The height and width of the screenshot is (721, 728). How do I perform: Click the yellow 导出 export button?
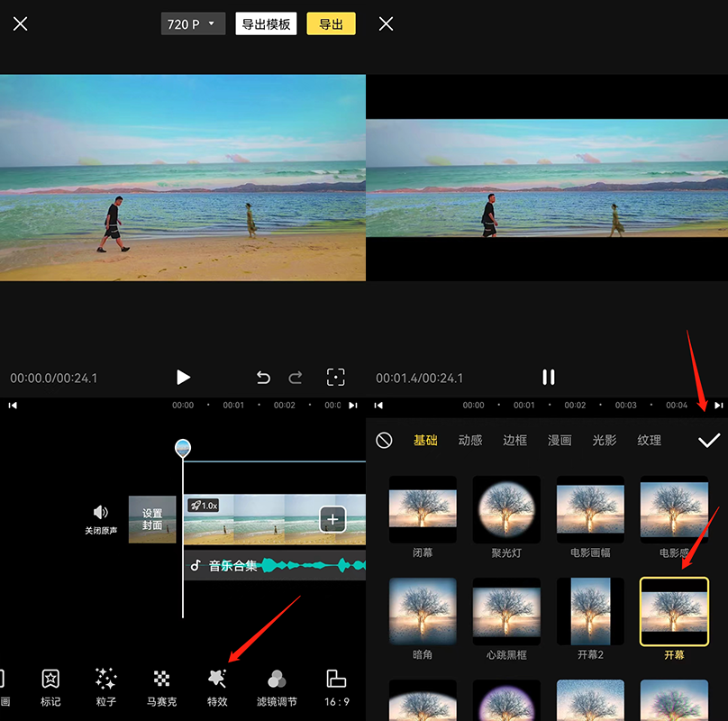[331, 23]
